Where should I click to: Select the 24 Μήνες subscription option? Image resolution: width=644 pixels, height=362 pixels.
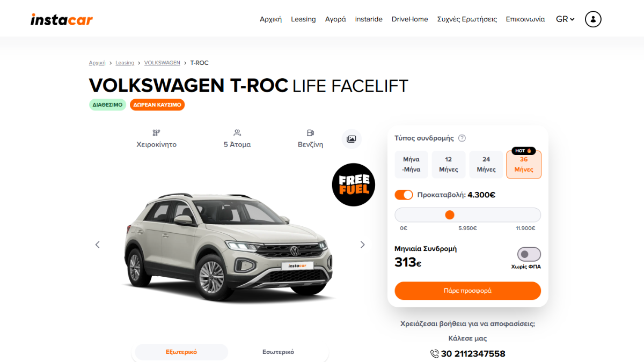tap(486, 164)
